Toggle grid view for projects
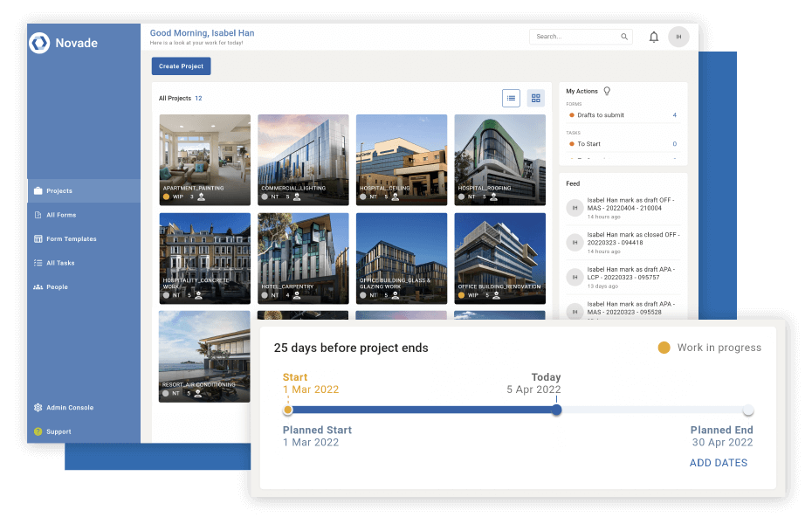This screenshot has height=524, width=812. coord(535,98)
